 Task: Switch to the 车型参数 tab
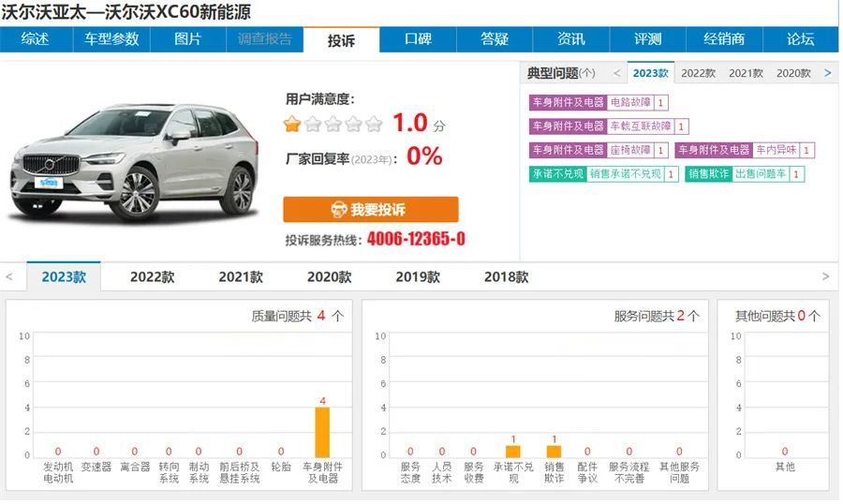(111, 39)
